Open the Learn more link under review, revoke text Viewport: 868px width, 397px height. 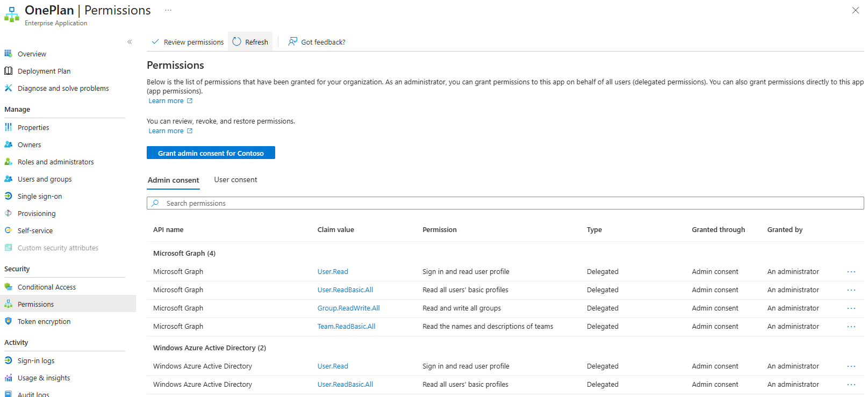(170, 131)
